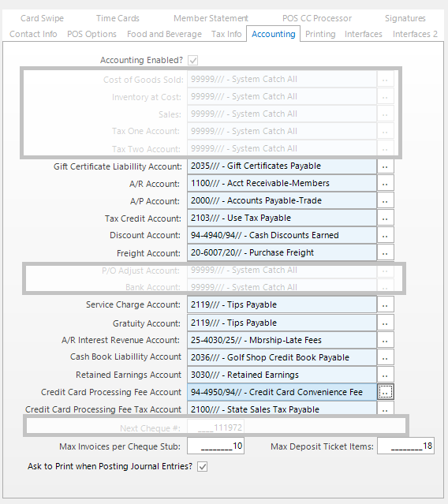Select the Mbrship-Late Fees field
Viewport: 448px width, 504px height.
[282, 341]
